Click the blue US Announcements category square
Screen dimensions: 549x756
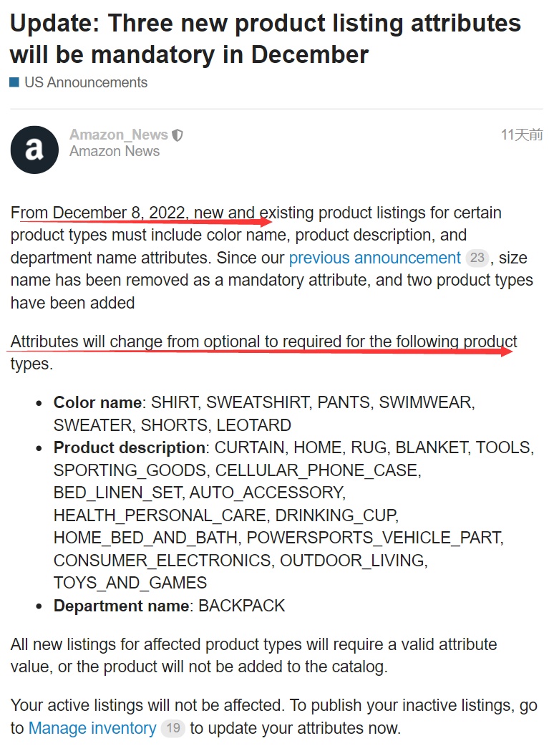[14, 82]
